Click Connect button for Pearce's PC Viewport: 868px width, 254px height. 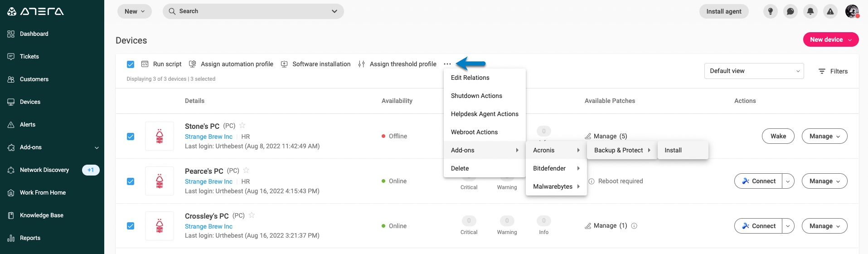tap(758, 181)
